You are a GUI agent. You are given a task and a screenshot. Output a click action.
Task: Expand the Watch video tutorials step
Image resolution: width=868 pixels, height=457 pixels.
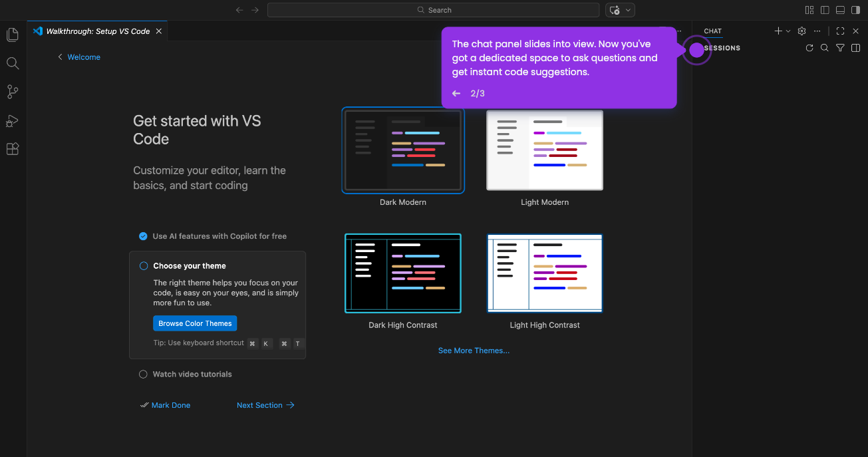click(192, 375)
